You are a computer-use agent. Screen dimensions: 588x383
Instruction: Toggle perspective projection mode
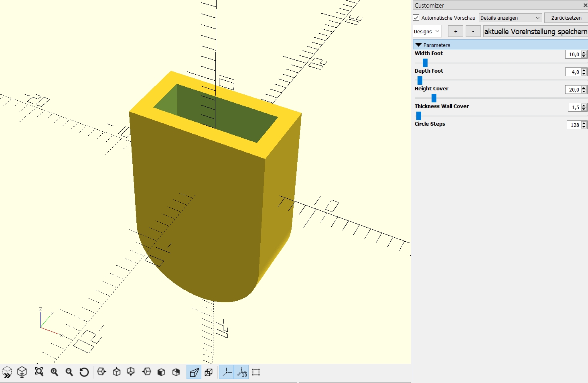click(194, 372)
